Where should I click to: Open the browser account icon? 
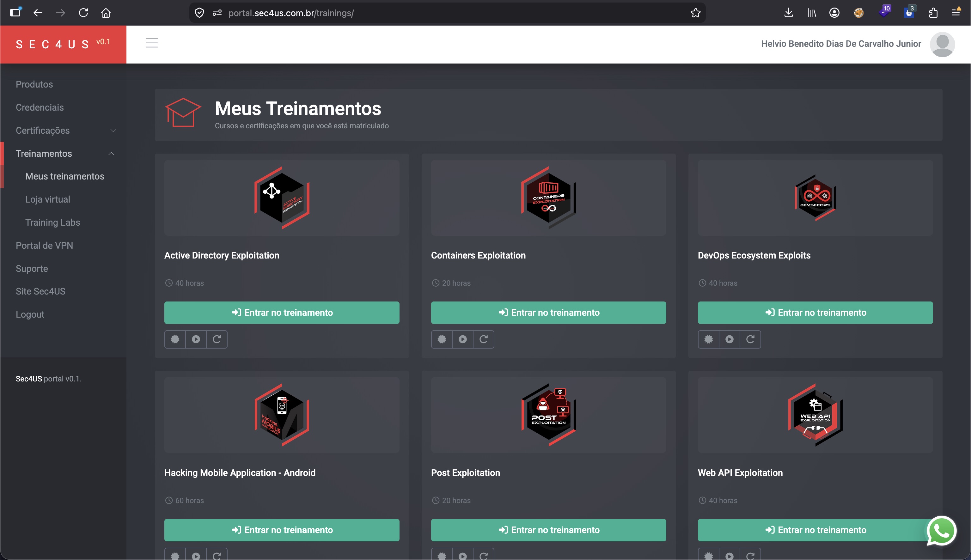point(834,13)
